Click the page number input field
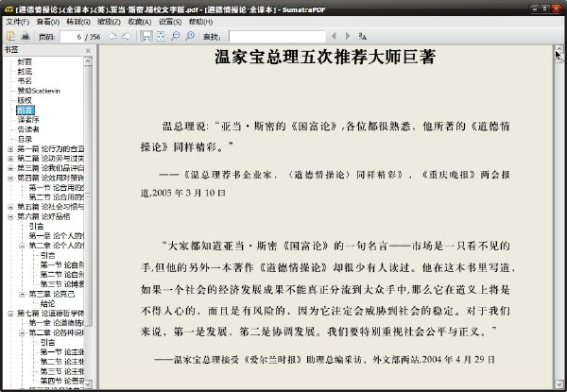Viewport: 567px width, 392px height. coord(71,37)
